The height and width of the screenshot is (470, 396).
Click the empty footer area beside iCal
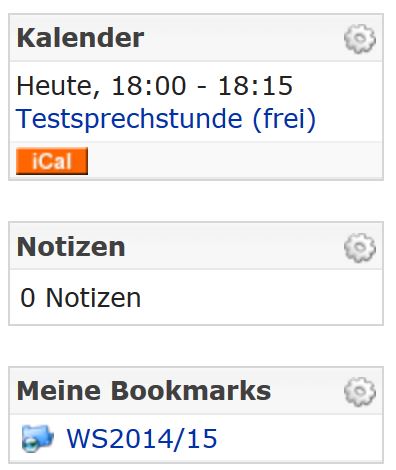pyautogui.click(x=233, y=161)
